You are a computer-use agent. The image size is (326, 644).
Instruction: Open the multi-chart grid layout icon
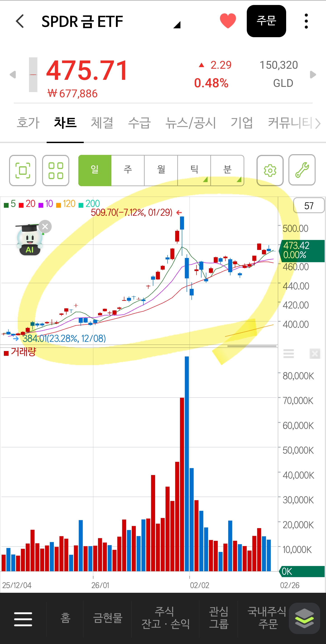pyautogui.click(x=56, y=171)
